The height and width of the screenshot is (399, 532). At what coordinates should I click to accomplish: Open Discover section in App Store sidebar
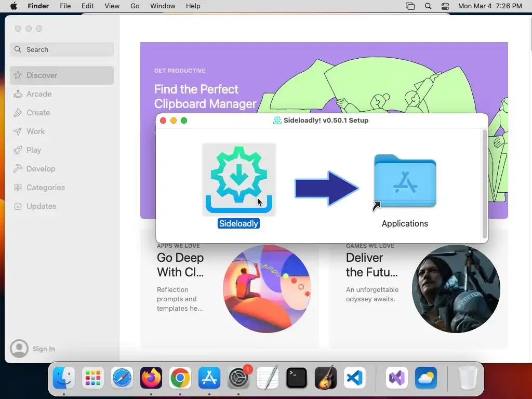[x=62, y=75]
